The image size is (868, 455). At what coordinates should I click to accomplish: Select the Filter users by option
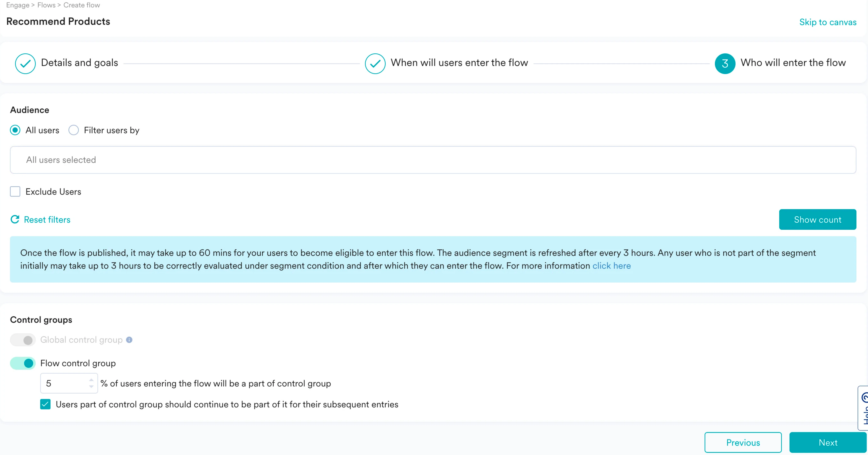point(73,130)
